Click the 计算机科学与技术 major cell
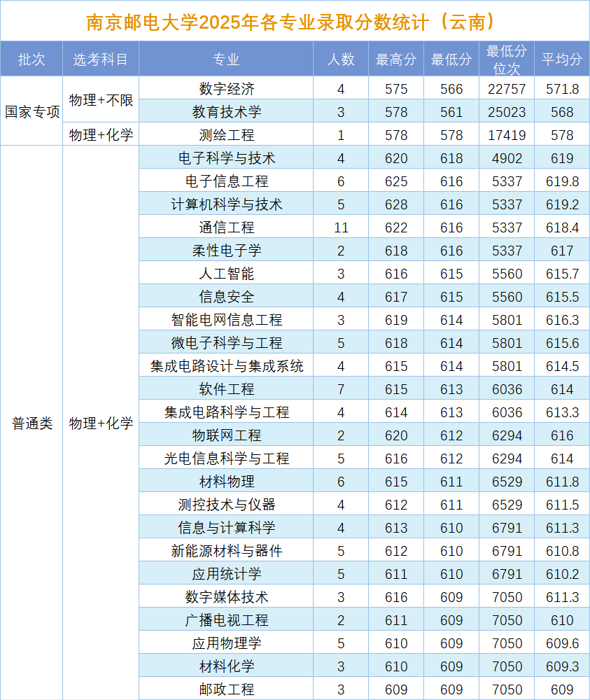The image size is (590, 700). (226, 204)
